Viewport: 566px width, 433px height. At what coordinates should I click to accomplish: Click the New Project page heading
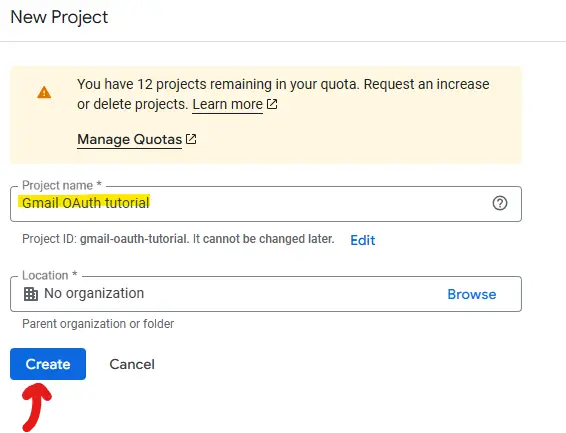tap(59, 17)
